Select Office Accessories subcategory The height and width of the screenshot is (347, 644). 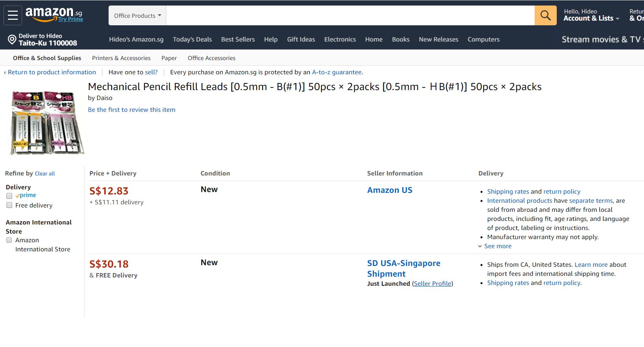[212, 58]
